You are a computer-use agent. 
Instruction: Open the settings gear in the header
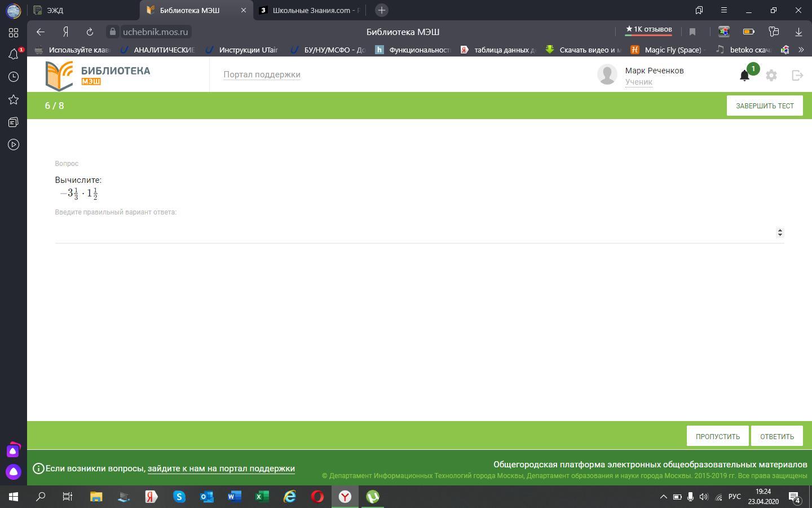pos(771,75)
